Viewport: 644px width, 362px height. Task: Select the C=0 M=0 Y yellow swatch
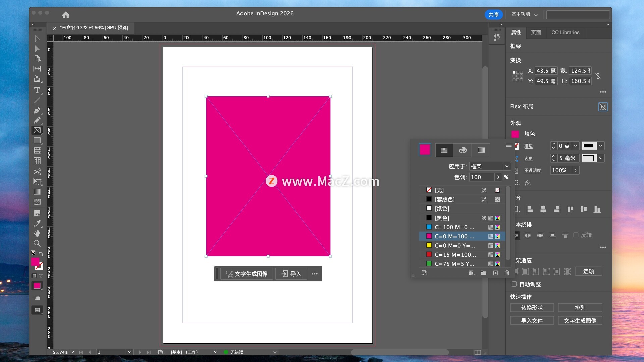pos(454,246)
